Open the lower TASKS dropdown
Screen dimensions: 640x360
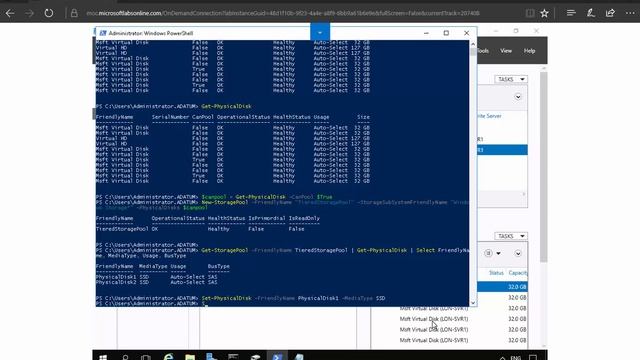511,236
